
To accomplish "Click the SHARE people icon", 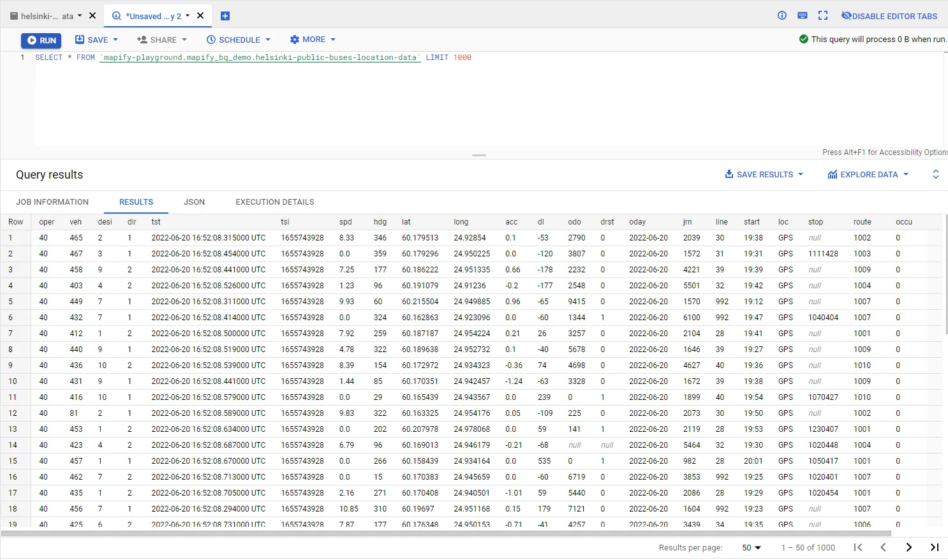I will point(142,40).
